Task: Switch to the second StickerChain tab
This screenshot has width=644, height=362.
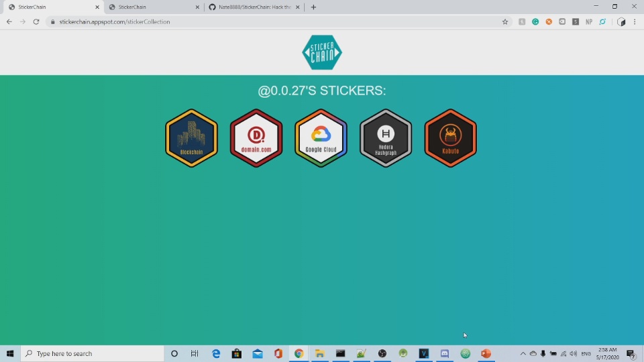Action: pos(153,7)
